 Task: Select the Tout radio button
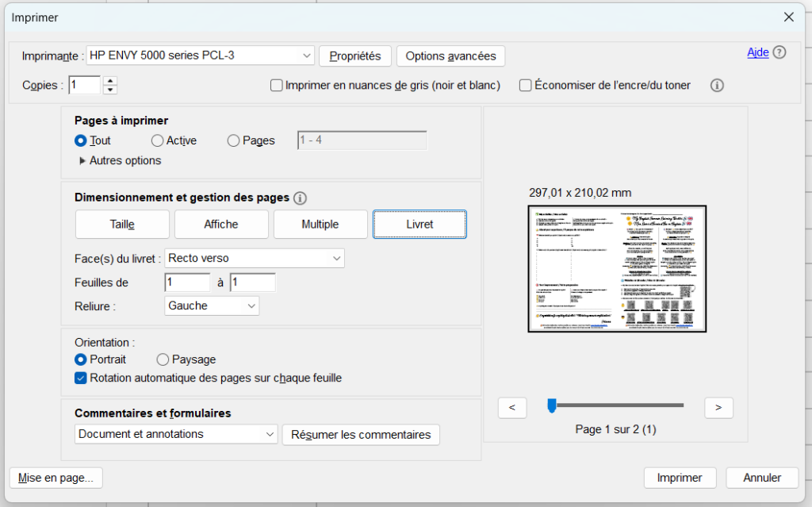point(80,140)
